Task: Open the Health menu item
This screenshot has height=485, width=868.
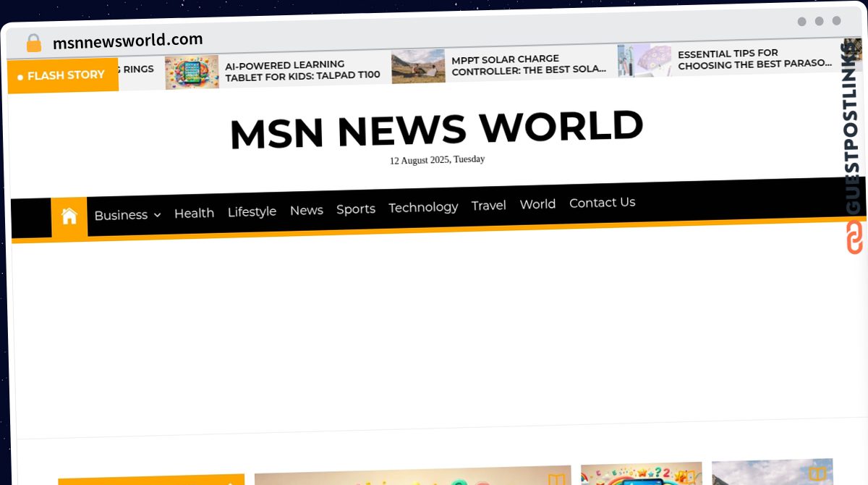Action: click(194, 213)
